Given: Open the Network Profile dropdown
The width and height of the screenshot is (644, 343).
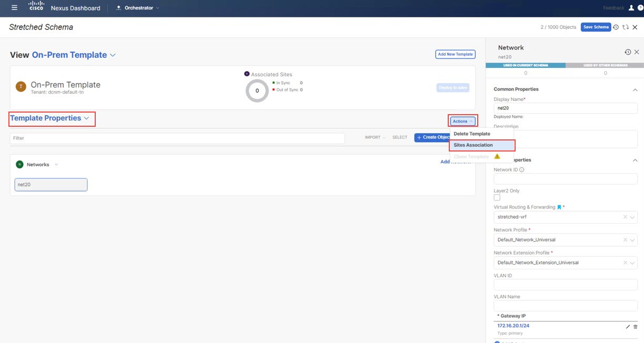Looking at the screenshot, I should pyautogui.click(x=633, y=240).
